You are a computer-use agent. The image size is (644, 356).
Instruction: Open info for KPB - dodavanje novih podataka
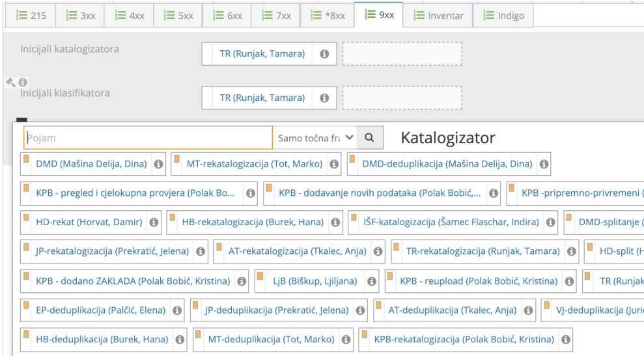(494, 193)
